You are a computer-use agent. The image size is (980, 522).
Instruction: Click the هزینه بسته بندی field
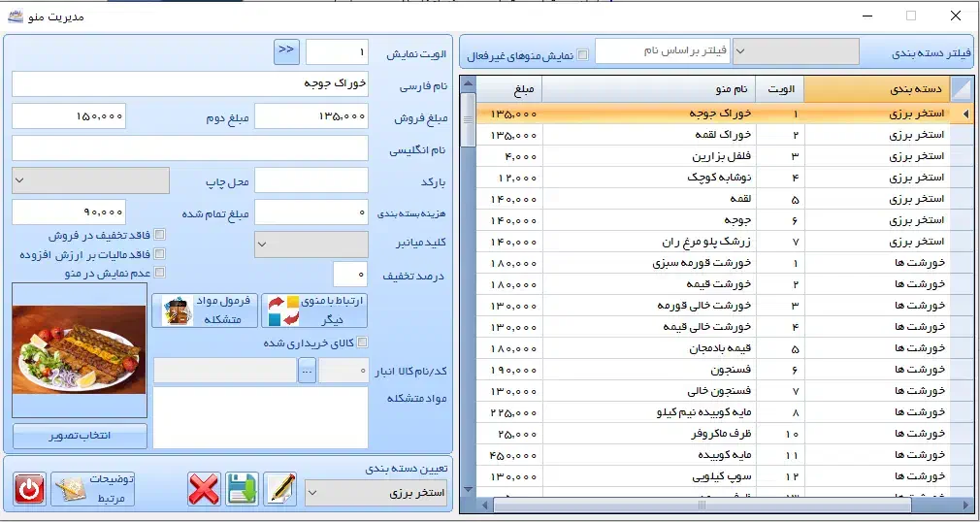pos(311,212)
